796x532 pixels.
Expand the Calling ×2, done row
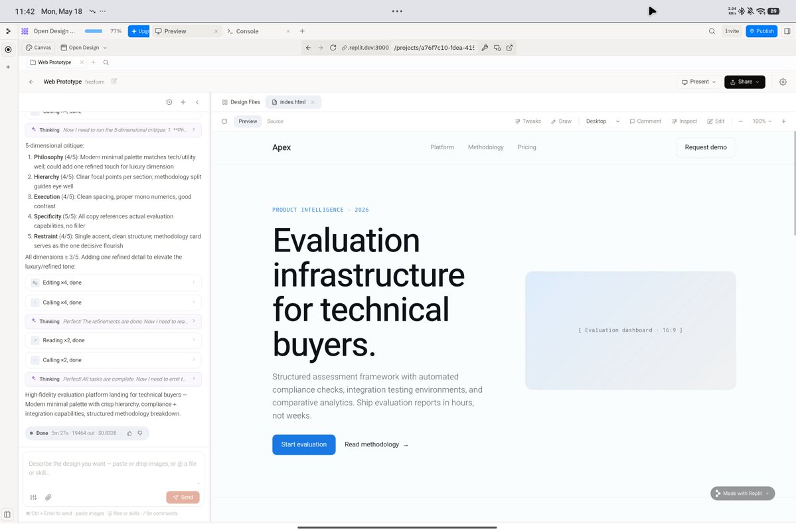(x=114, y=360)
